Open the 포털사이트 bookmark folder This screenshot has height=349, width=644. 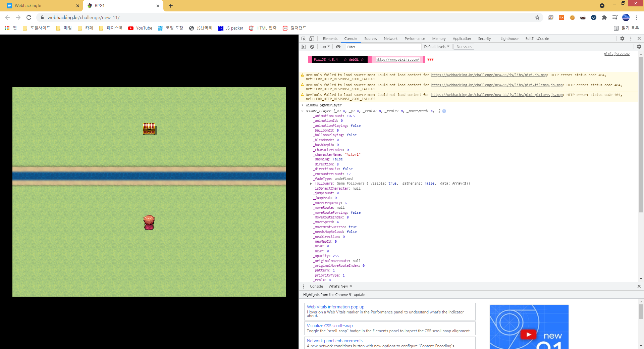(36, 28)
